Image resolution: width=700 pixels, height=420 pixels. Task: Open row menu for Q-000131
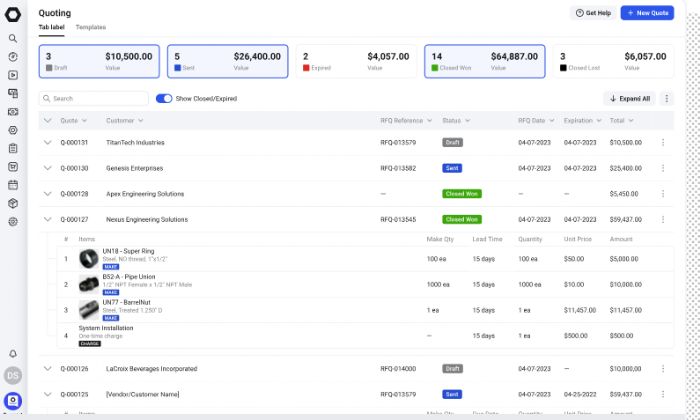coord(663,142)
